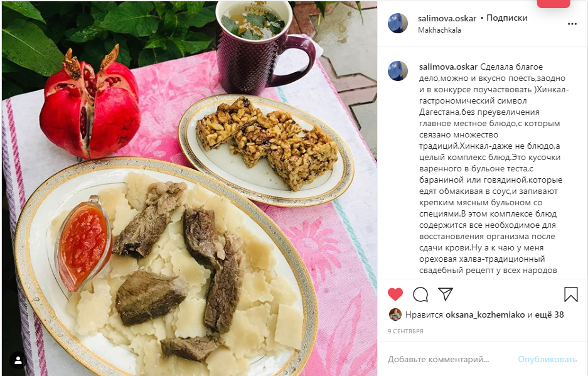Open the Makhachkala location link
This screenshot has width=588, height=376.
pos(439,30)
